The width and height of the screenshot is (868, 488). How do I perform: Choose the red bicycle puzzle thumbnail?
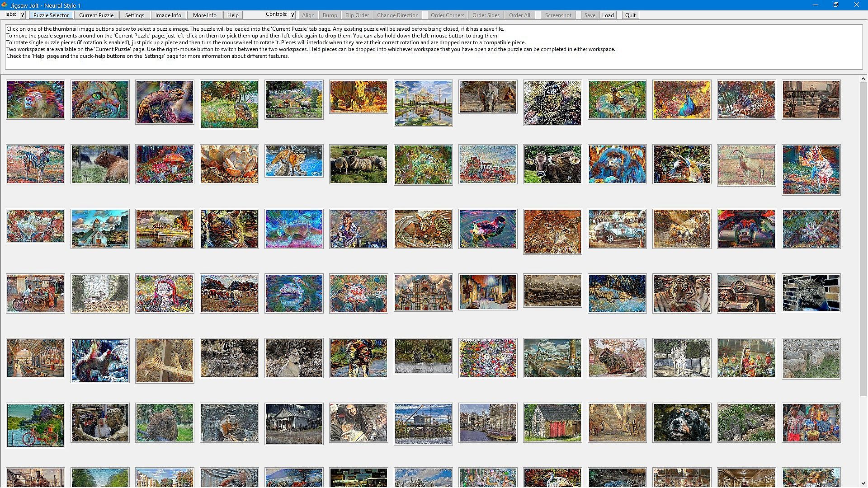35,425
